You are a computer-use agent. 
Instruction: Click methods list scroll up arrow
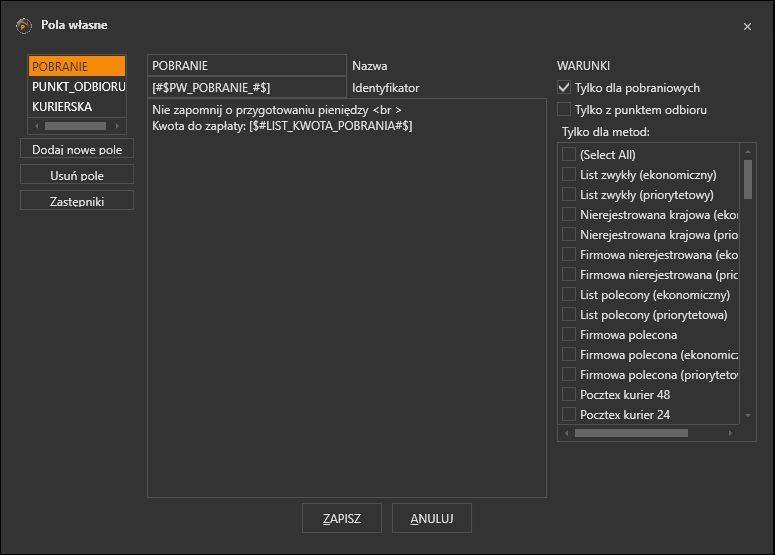pyautogui.click(x=748, y=151)
